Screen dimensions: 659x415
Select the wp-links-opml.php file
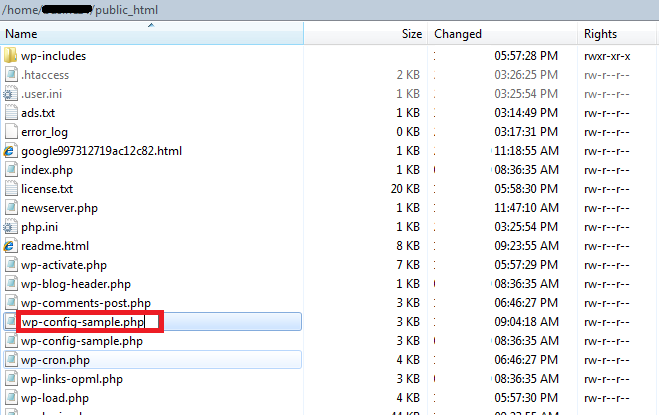(71, 379)
